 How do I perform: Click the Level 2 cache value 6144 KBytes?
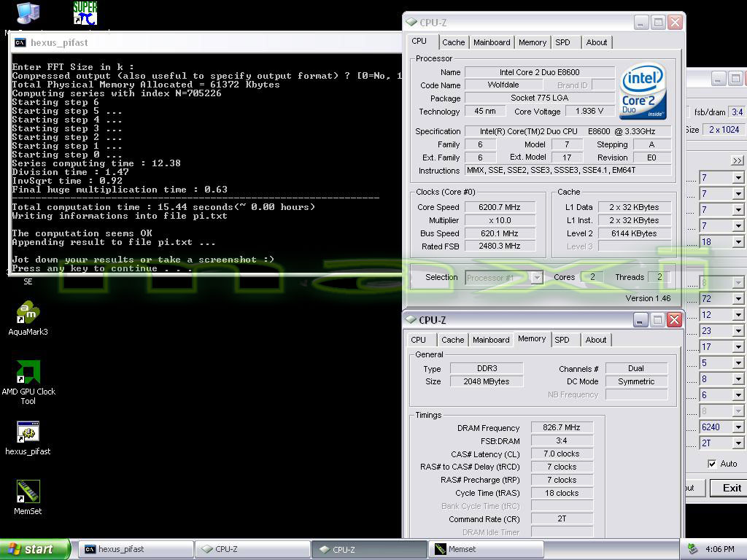pyautogui.click(x=634, y=233)
